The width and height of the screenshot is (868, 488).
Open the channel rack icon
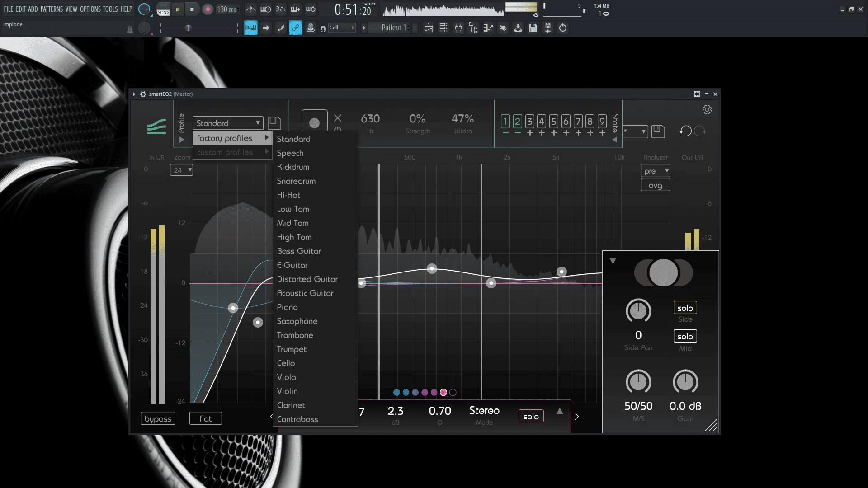click(x=443, y=28)
